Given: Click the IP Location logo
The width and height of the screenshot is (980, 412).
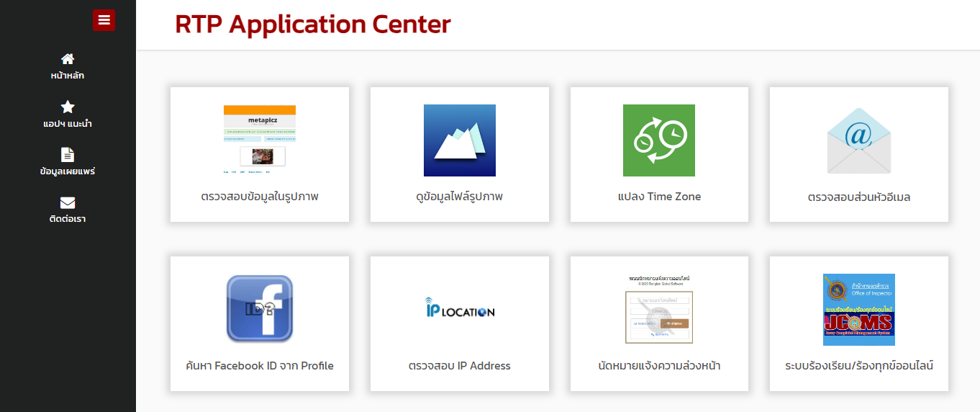Looking at the screenshot, I should pos(459,308).
